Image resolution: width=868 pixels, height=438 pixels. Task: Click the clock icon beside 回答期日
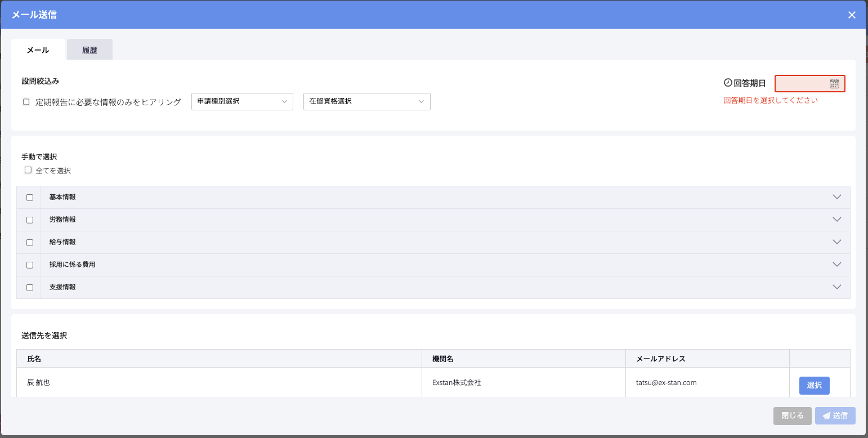[728, 83]
